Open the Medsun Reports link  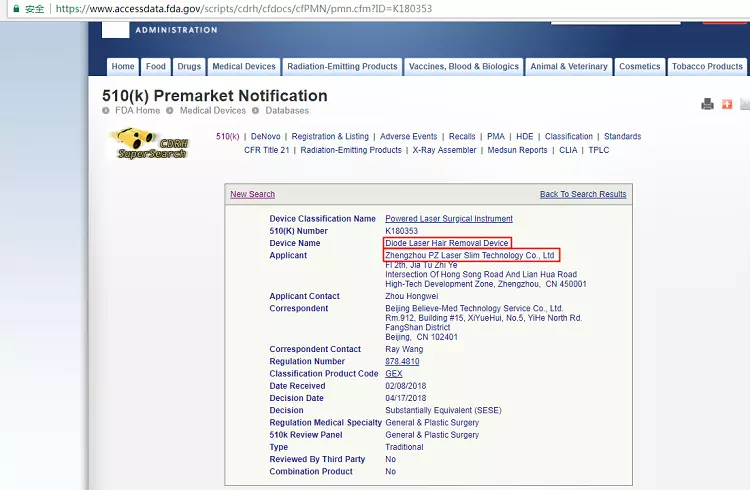517,150
